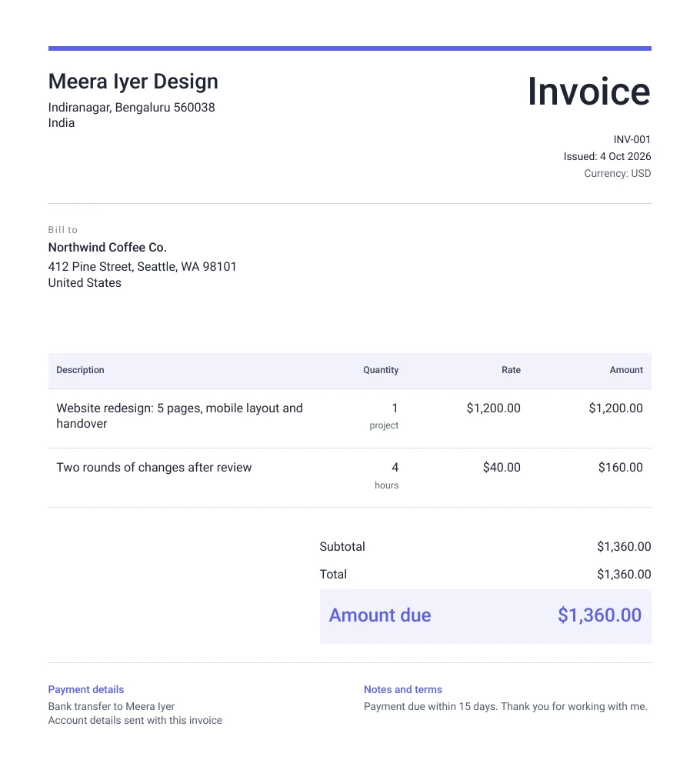Click the 'project' unit label
Viewport: 700px width, 770px height.
[x=384, y=425]
